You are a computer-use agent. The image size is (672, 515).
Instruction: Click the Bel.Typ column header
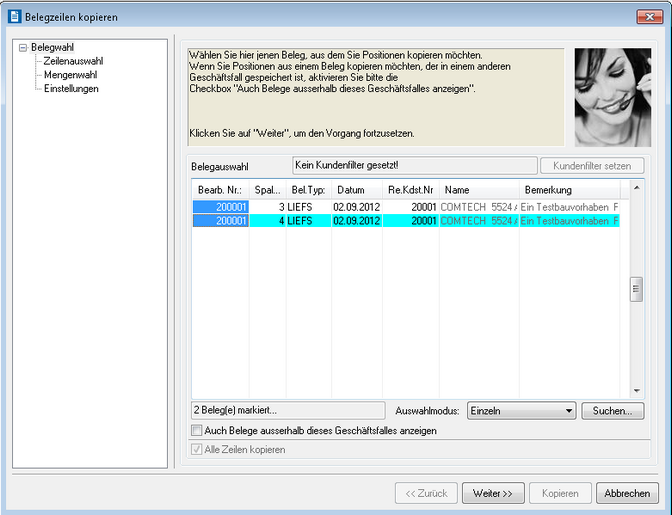(306, 189)
